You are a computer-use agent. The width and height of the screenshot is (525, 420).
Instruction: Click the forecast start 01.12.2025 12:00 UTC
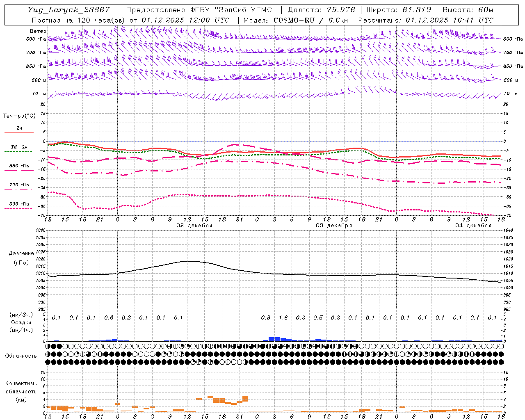click(x=185, y=20)
